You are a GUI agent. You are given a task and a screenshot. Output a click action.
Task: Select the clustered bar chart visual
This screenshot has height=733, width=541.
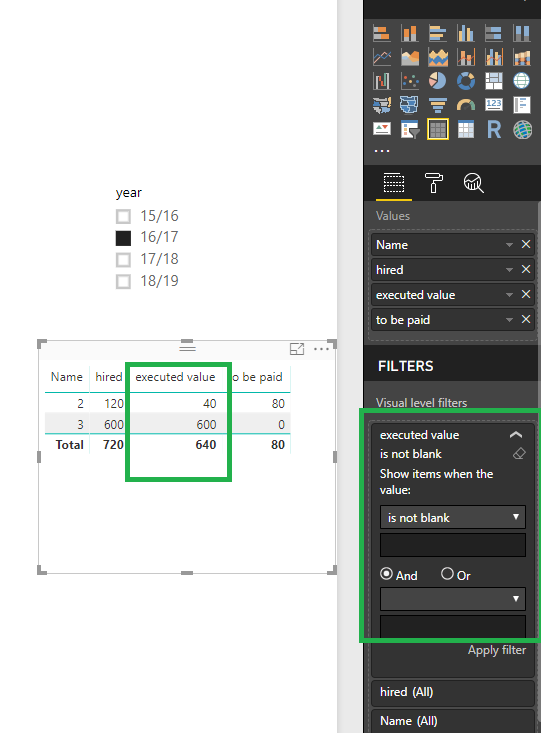pos(438,34)
